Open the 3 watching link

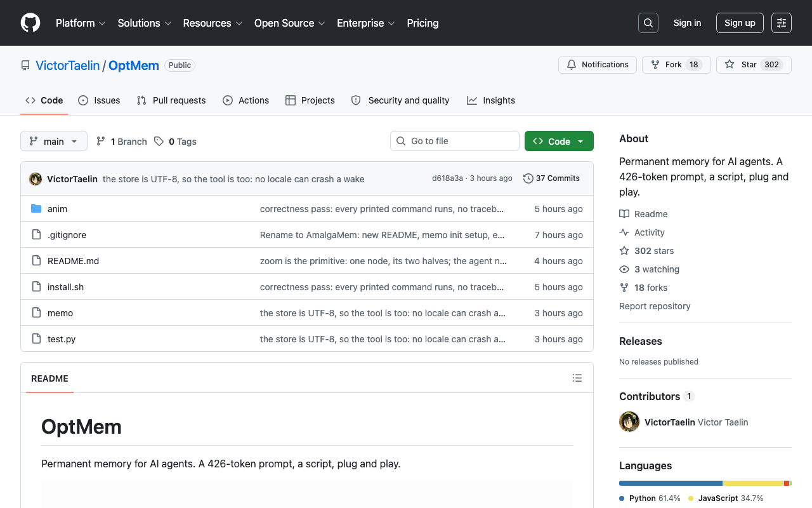pos(649,269)
